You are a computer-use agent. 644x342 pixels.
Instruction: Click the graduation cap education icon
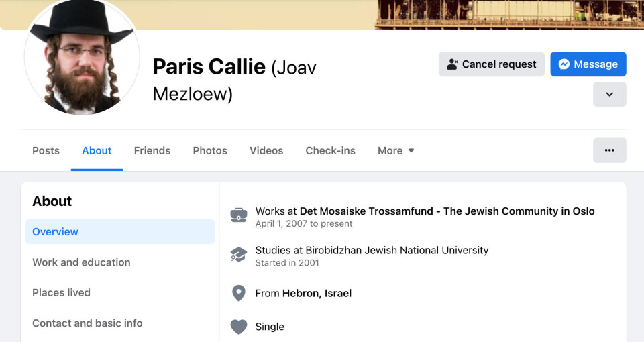coord(239,255)
